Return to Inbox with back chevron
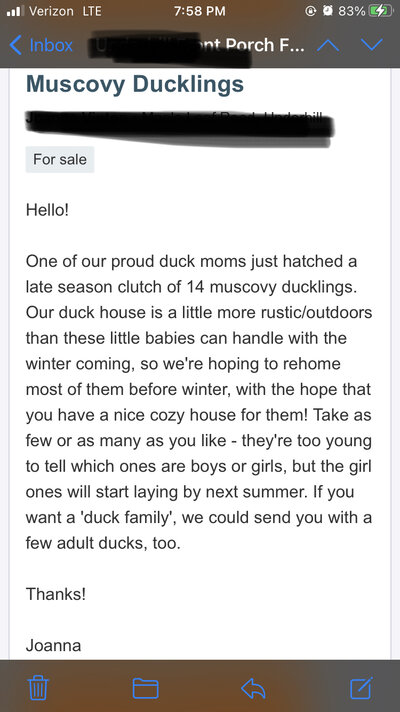400x712 pixels. click(x=41, y=45)
